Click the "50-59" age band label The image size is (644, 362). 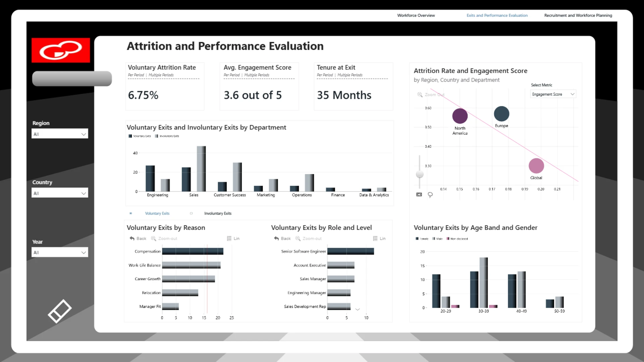pos(559,311)
